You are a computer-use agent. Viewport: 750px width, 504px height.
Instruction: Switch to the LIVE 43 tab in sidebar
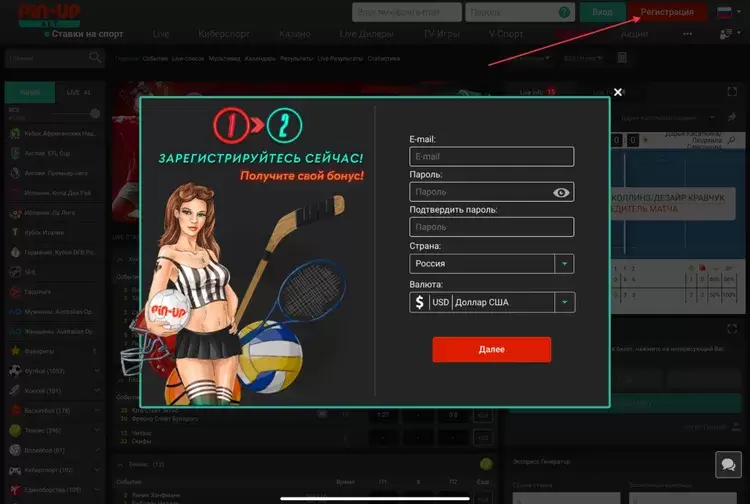pyautogui.click(x=79, y=92)
